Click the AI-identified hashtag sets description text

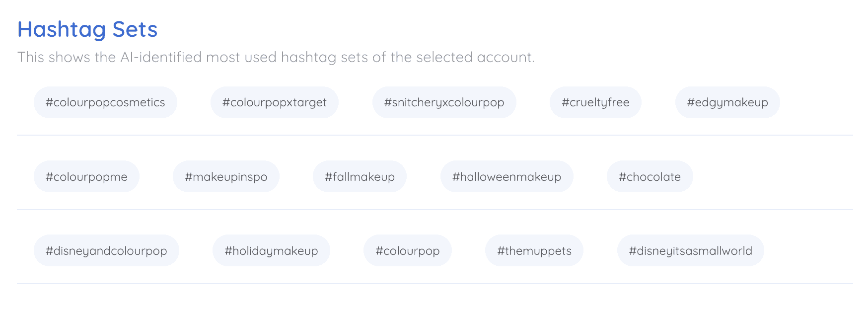click(276, 57)
